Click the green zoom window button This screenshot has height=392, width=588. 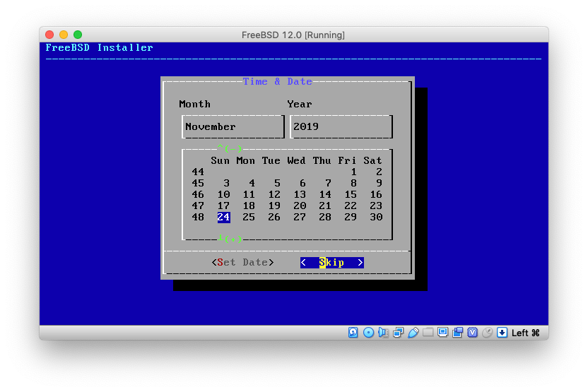coord(78,35)
